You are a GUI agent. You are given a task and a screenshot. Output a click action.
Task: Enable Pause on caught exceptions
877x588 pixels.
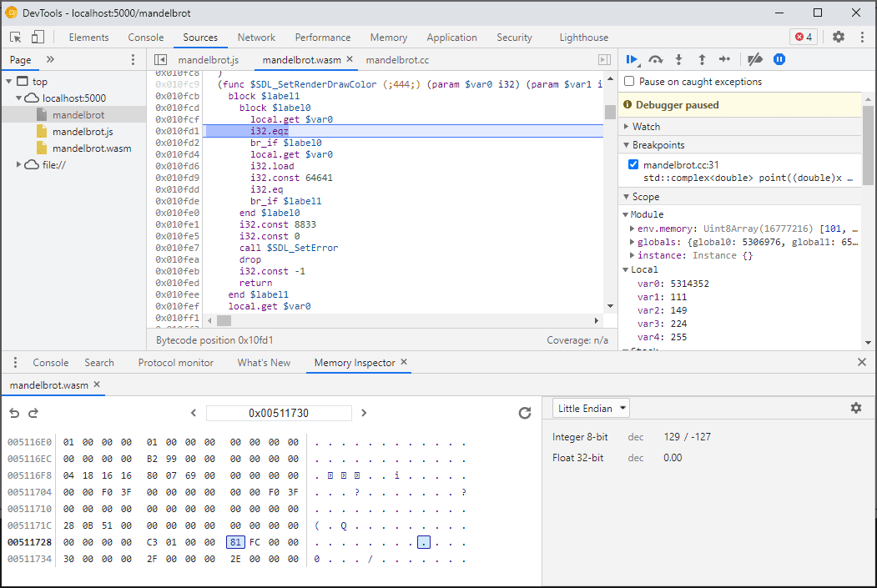628,81
